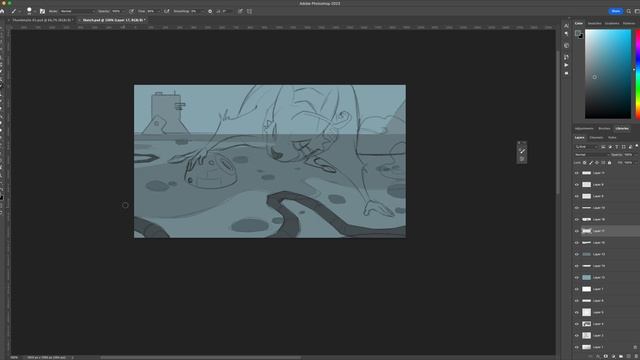Create new group folder icon
The width and height of the screenshot is (640, 360).
621,356
